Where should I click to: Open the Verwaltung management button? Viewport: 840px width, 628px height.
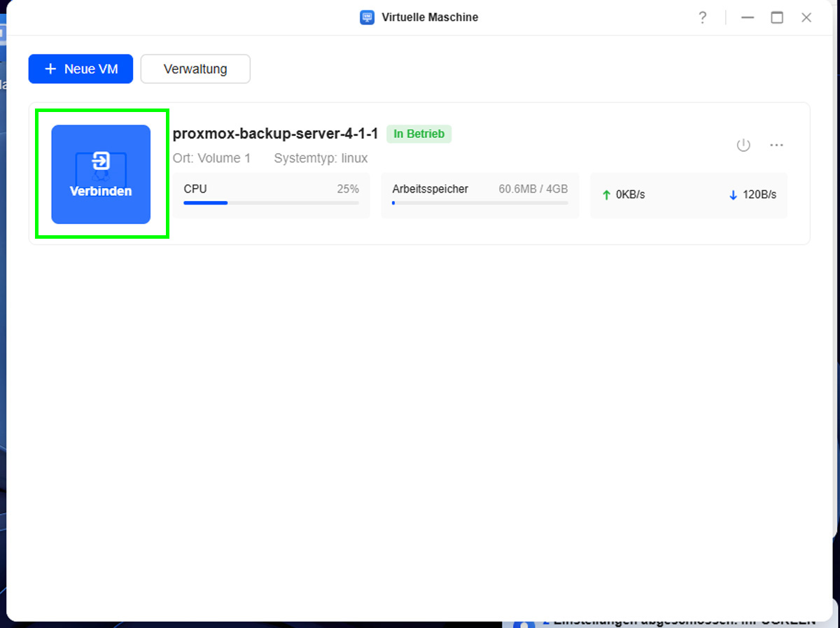tap(195, 69)
